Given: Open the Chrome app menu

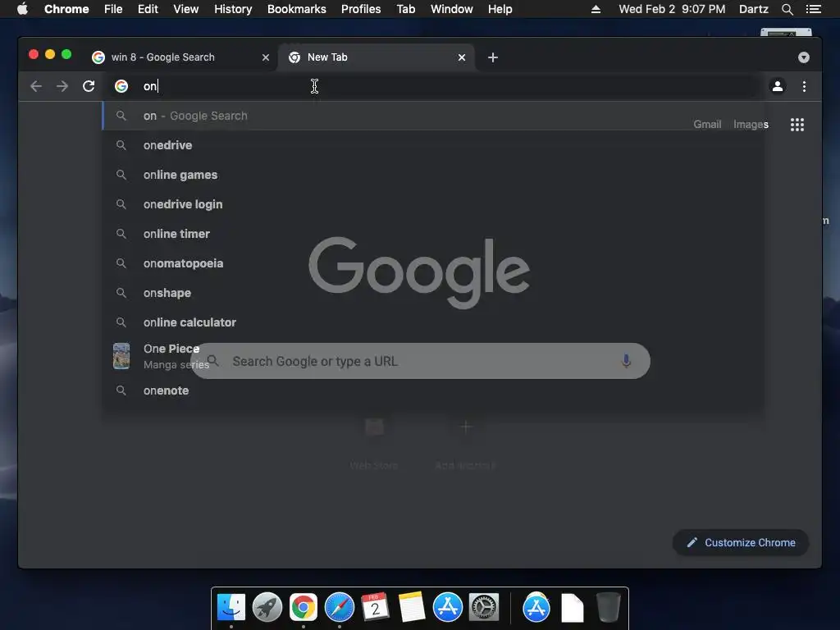Looking at the screenshot, I should [66, 9].
